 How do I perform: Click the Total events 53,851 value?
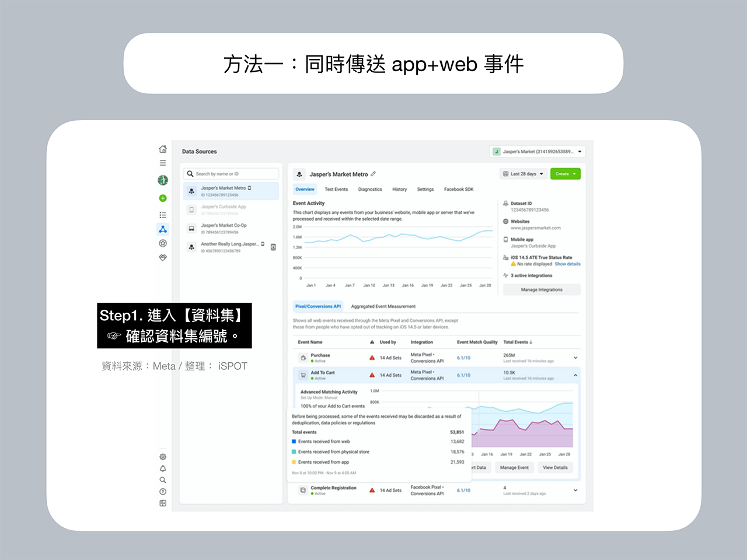[457, 432]
